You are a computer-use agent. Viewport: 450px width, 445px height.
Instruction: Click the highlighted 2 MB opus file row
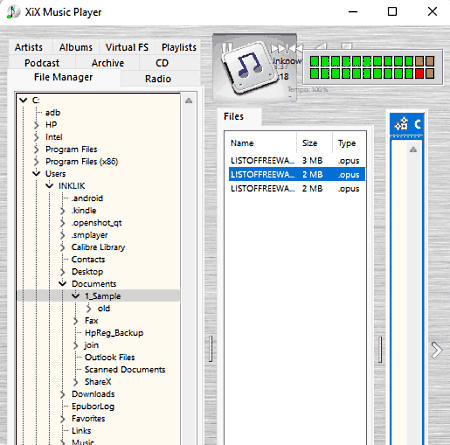tap(296, 175)
